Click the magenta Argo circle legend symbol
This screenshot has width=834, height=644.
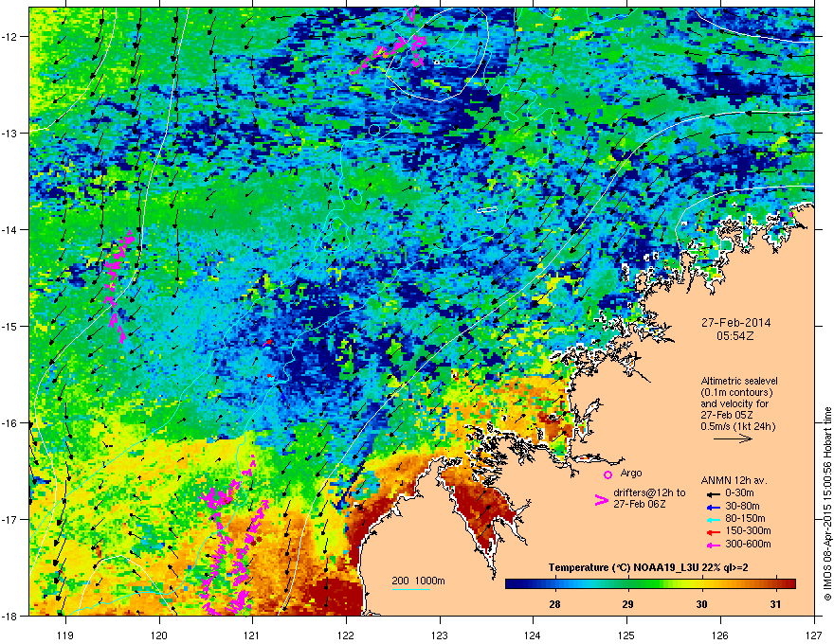click(x=607, y=474)
